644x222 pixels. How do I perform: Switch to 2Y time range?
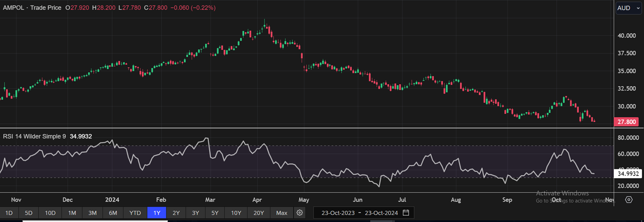click(x=176, y=212)
